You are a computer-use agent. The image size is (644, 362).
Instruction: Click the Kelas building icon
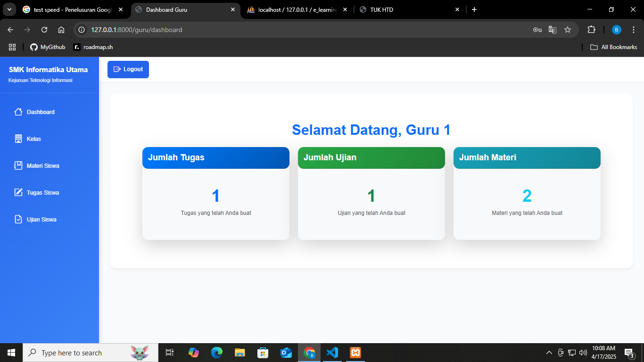pyautogui.click(x=18, y=139)
